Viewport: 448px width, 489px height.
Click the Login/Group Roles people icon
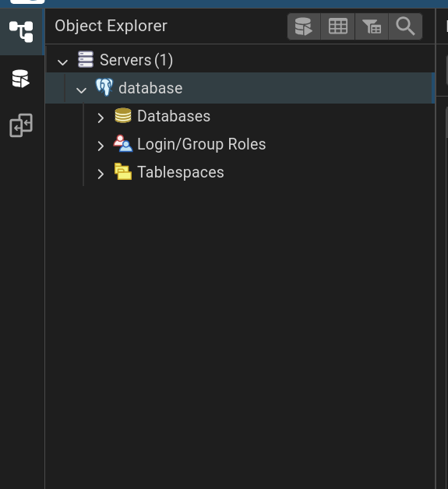pos(123,143)
